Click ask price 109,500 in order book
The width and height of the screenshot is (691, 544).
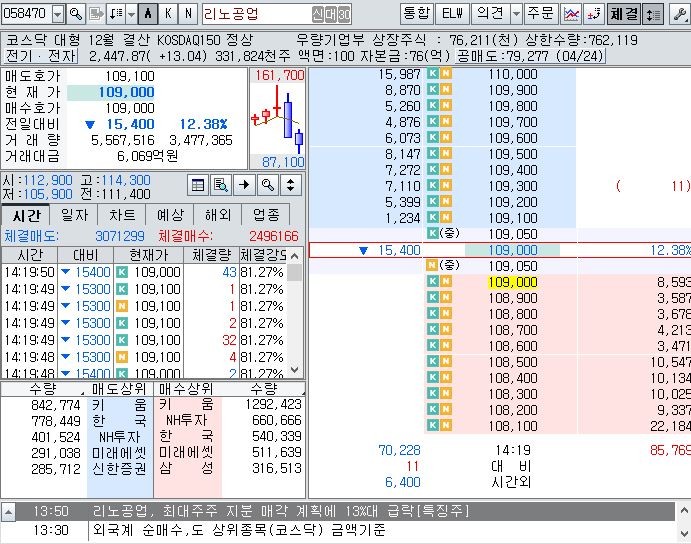point(513,154)
